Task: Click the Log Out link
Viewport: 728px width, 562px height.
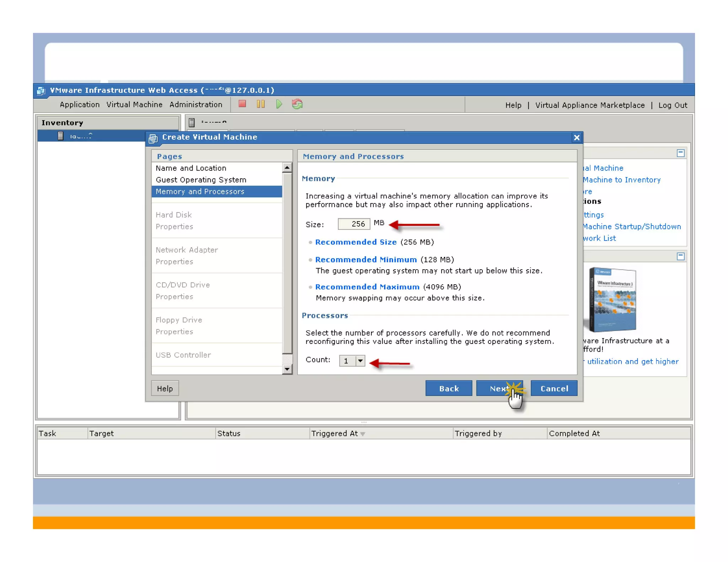Action: pos(673,105)
